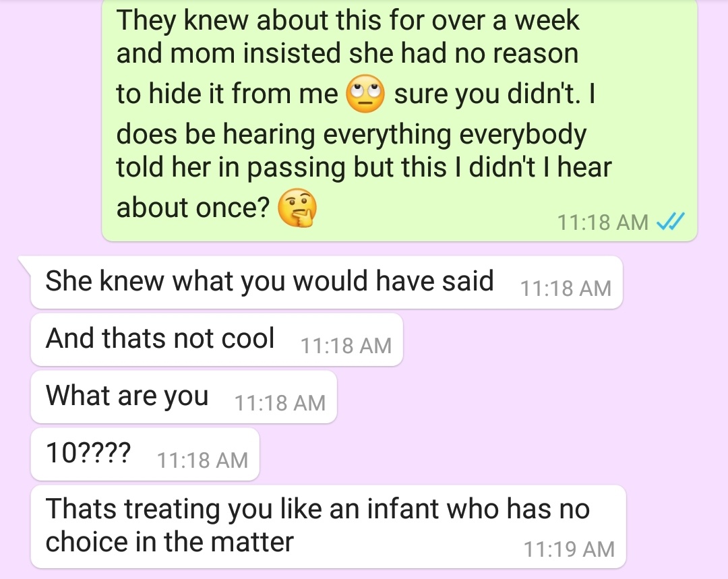Tap the timestamp beside 'And thats not cool'

point(346,346)
